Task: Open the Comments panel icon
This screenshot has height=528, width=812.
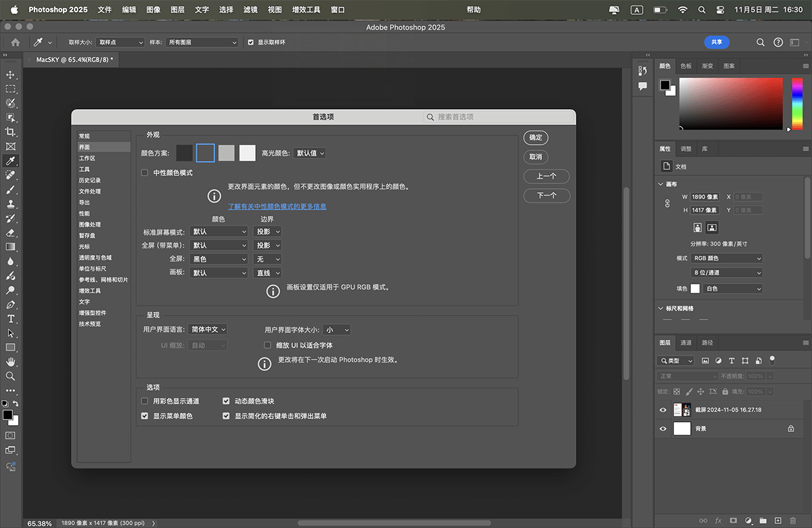Action: pos(643,86)
